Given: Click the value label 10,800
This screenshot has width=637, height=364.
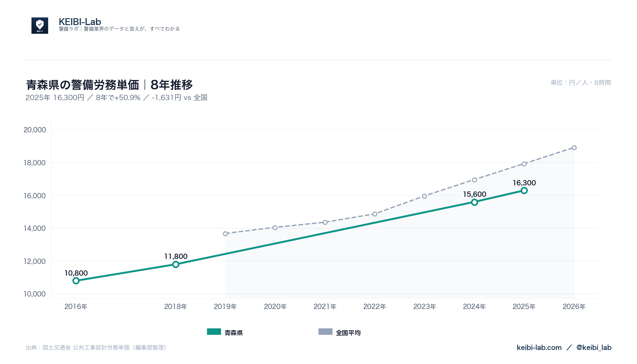Looking at the screenshot, I should [x=76, y=273].
